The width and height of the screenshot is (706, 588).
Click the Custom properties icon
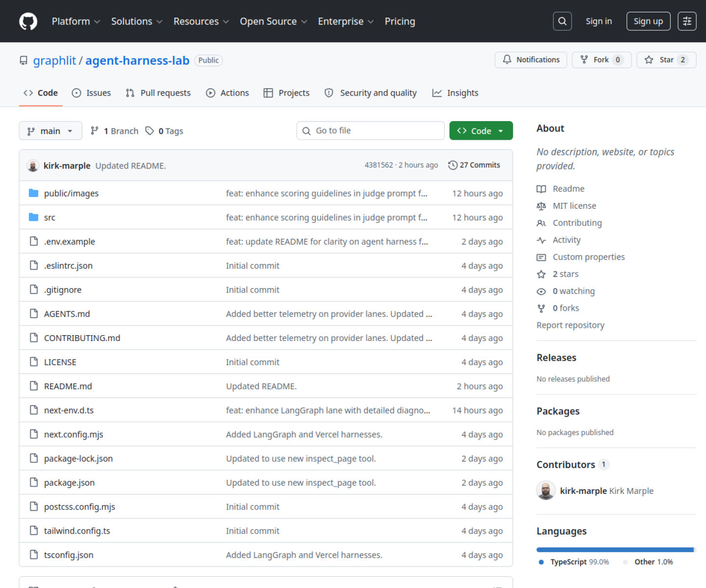[541, 257]
